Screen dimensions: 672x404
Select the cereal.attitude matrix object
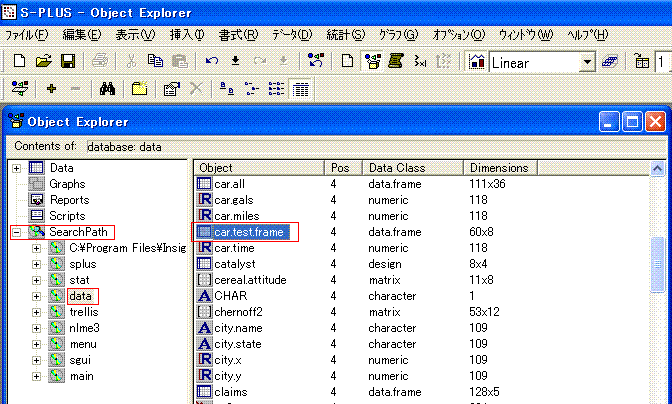[250, 280]
